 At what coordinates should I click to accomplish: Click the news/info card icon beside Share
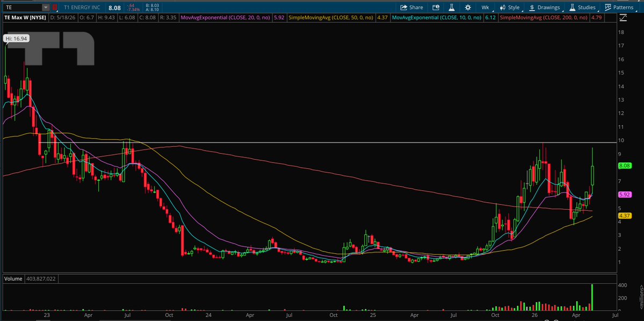pos(436,8)
